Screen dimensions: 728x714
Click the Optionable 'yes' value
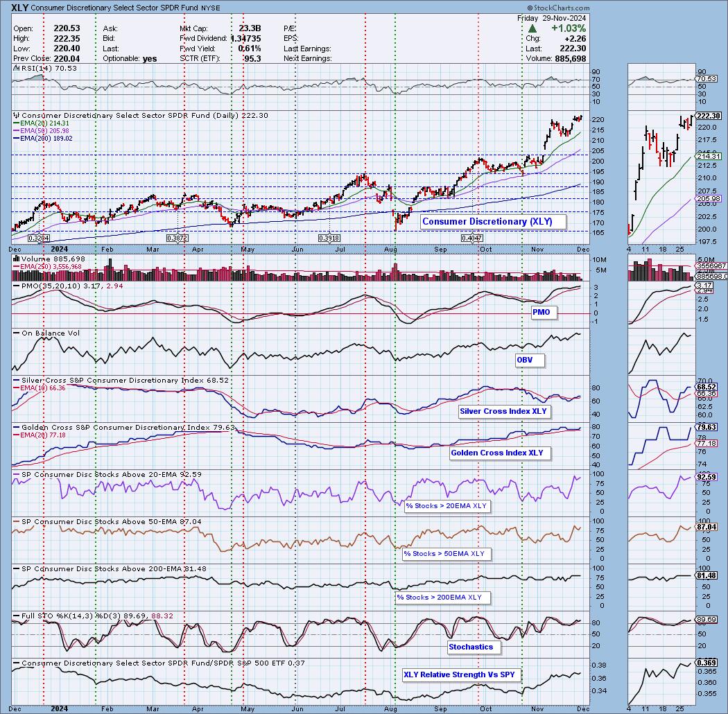150,59
